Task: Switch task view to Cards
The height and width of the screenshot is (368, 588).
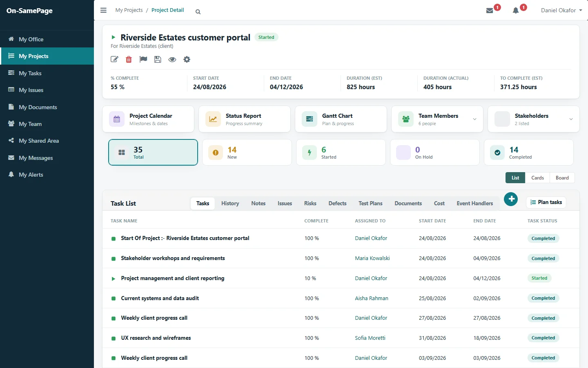Action: (x=537, y=178)
